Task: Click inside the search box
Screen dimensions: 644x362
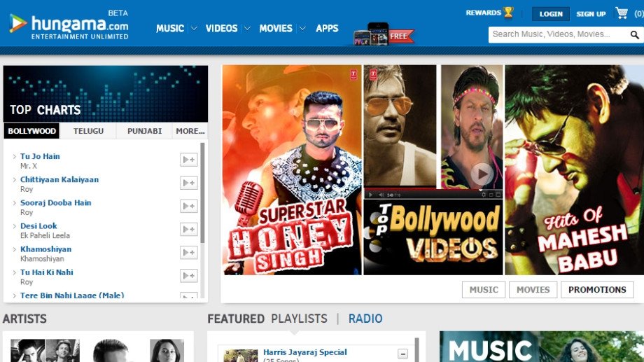Action: pos(559,34)
